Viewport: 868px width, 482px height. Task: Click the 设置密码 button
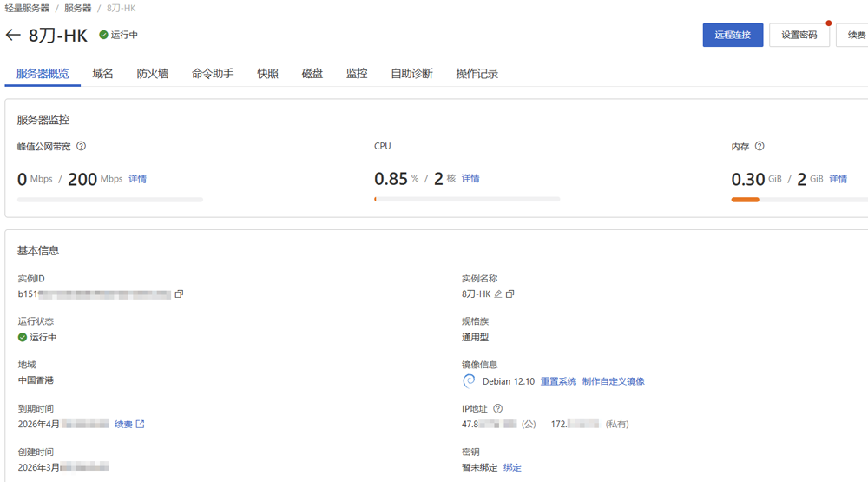799,36
